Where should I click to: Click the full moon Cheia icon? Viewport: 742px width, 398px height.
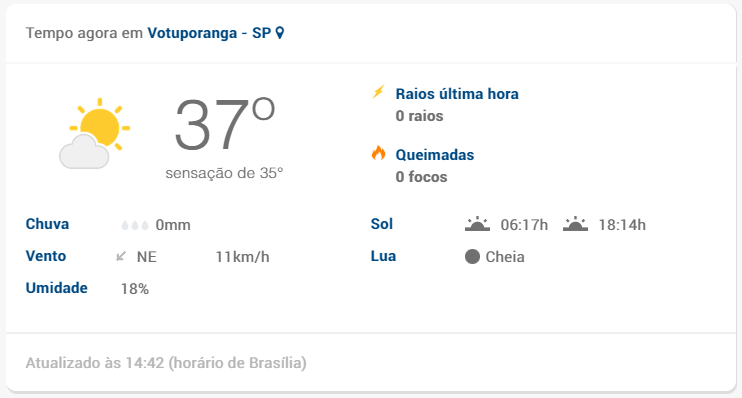472,256
